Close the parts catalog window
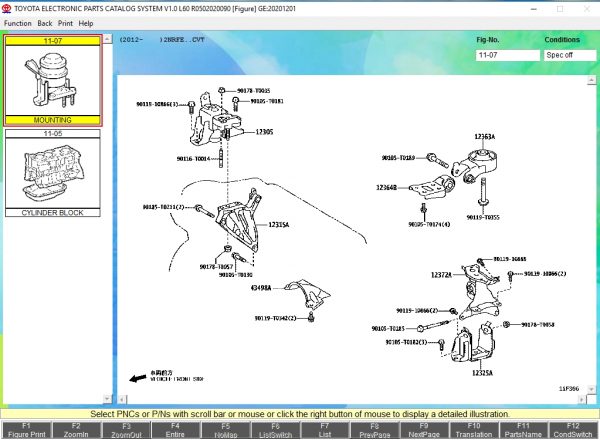600x440 pixels. pos(587,9)
